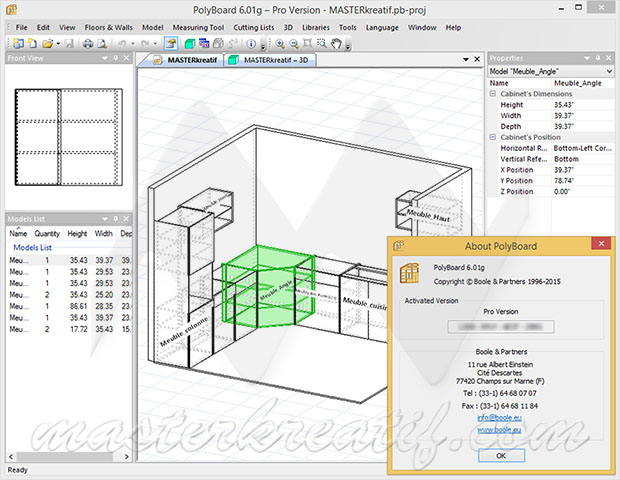Viewport: 620px width, 480px height.
Task: Open the Model "Meuble_Angle" combo box
Action: [551, 72]
